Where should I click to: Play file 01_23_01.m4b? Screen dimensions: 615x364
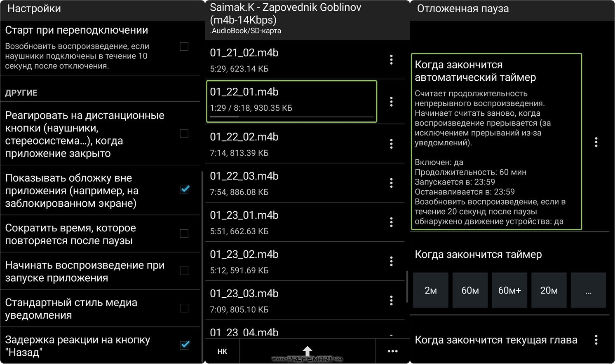click(291, 222)
